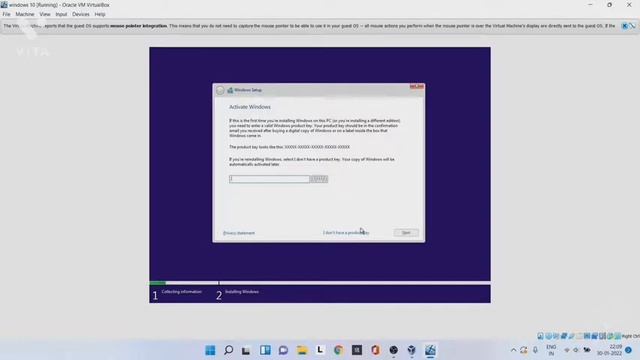Switch to the running VM taskbar icon
640x360 pixels.
(430, 350)
